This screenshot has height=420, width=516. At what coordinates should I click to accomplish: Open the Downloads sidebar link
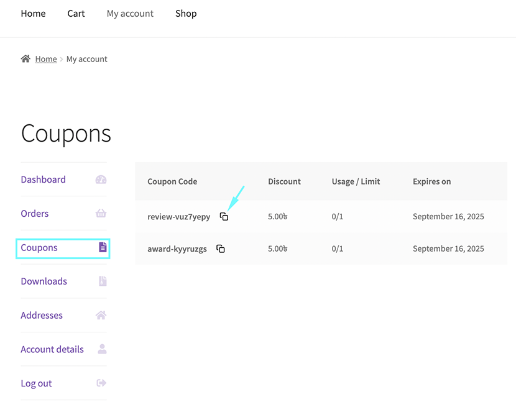point(44,281)
